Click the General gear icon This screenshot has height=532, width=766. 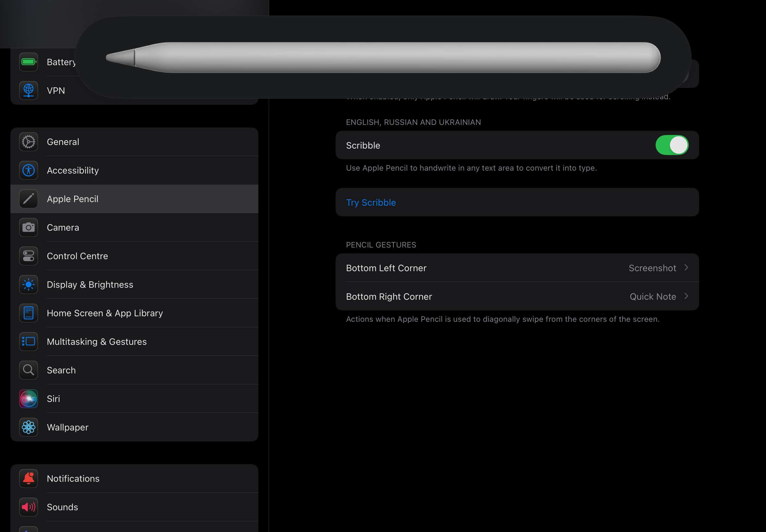click(28, 142)
